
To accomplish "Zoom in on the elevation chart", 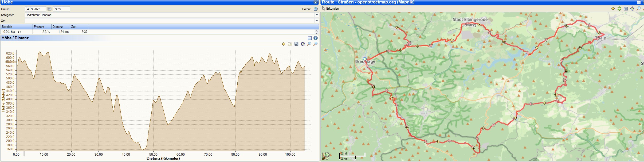I will coord(316,44).
